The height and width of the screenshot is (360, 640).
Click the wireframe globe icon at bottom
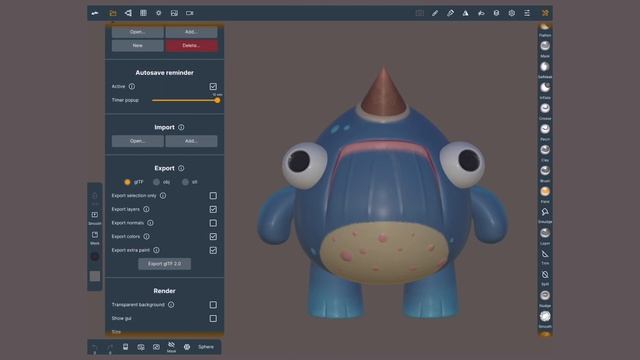point(187,347)
